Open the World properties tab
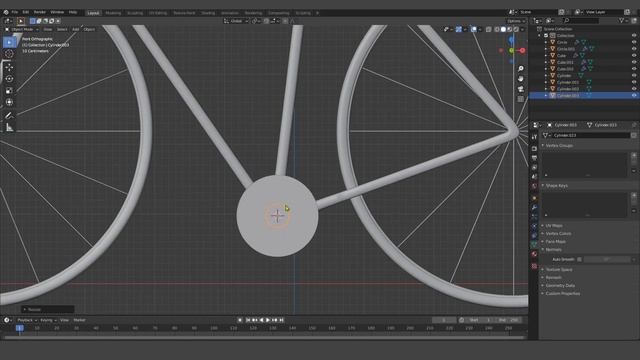Viewport: 640px width, 360px height. coord(534,186)
